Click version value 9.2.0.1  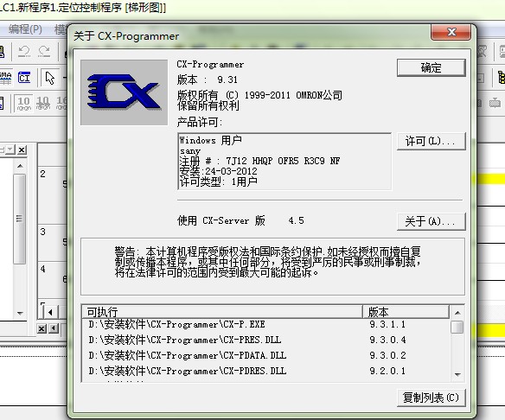coord(387,371)
